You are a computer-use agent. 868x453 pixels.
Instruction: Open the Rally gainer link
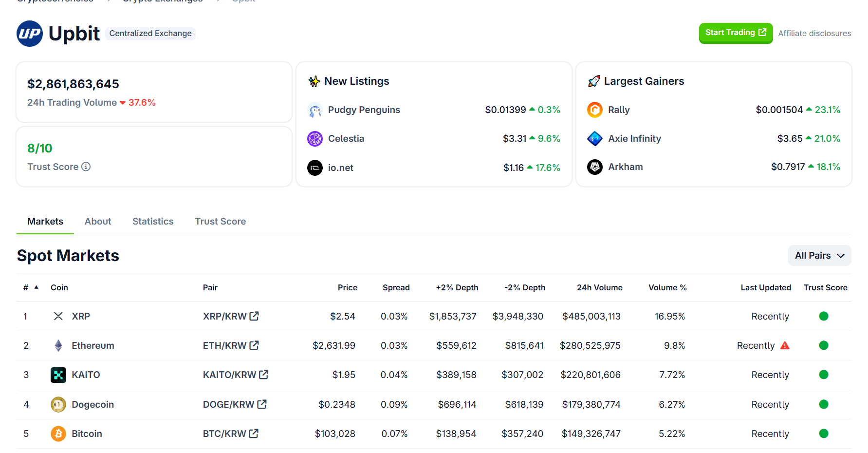(619, 110)
